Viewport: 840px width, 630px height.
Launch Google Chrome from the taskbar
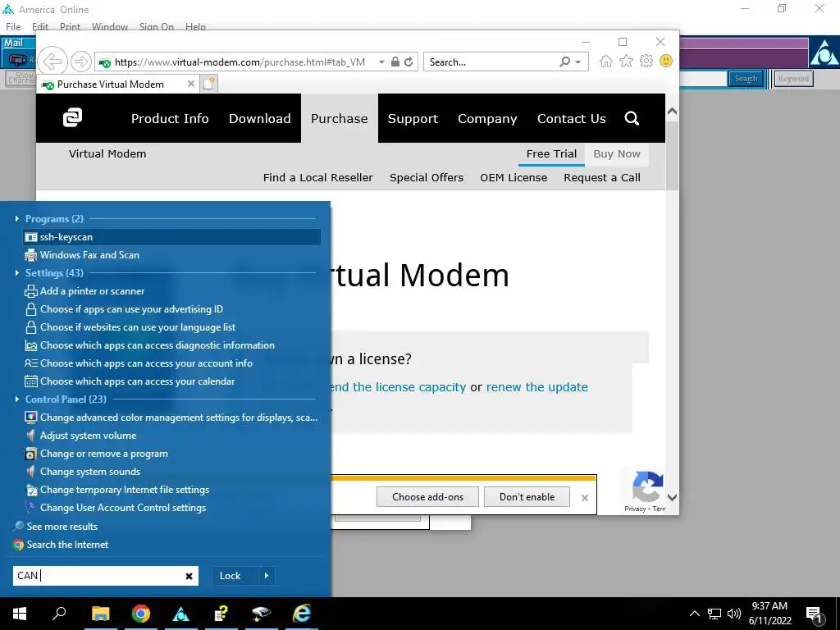tap(141, 614)
